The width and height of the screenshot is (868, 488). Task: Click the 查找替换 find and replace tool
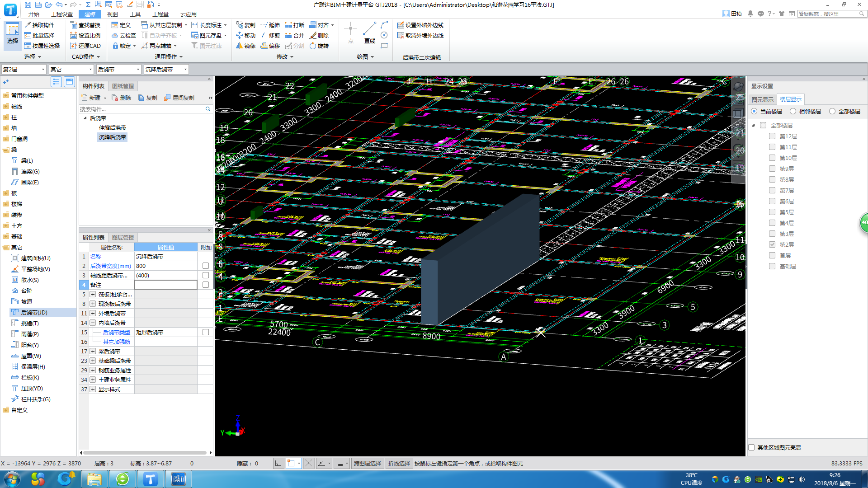click(85, 25)
